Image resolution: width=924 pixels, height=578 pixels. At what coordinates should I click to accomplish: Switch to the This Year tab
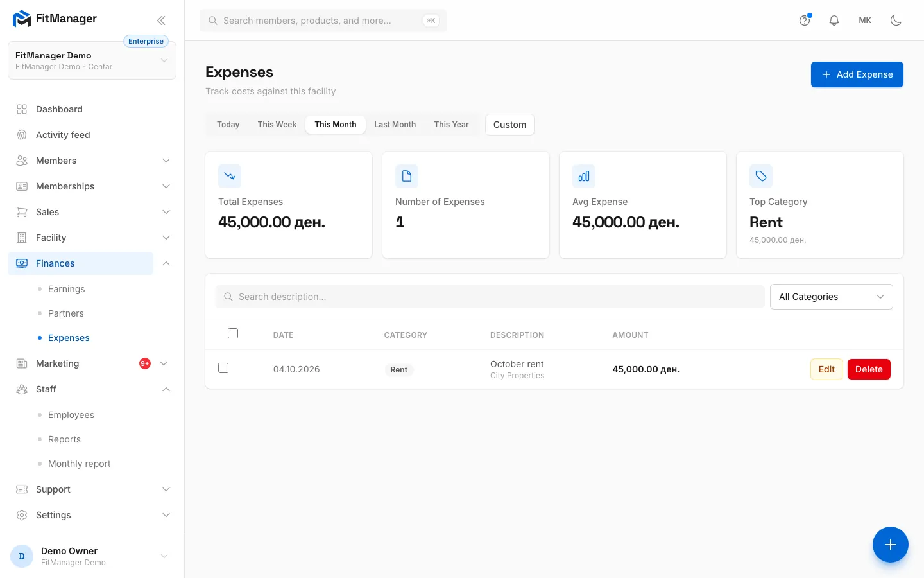(x=452, y=125)
